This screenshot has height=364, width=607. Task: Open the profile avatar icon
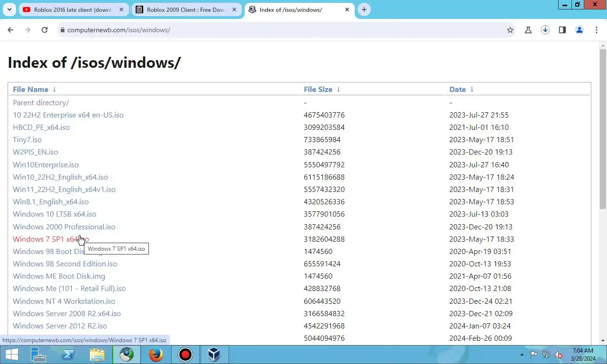579,30
